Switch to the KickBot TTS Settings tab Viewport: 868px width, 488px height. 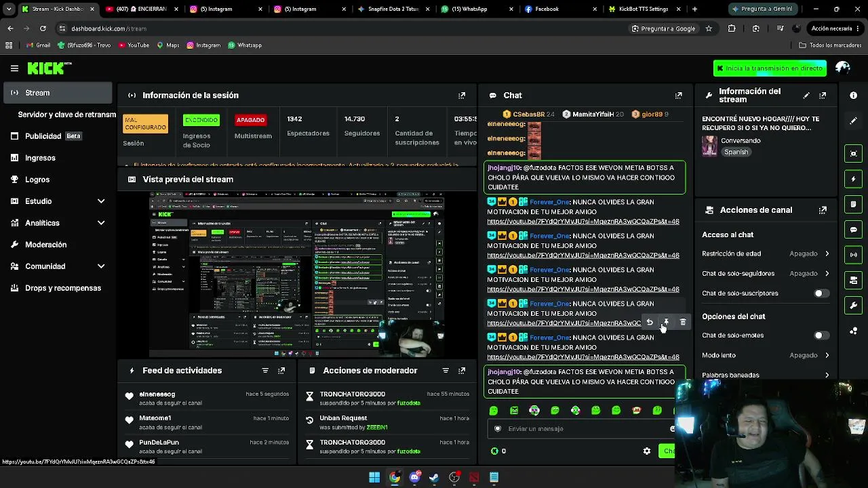coord(644,9)
